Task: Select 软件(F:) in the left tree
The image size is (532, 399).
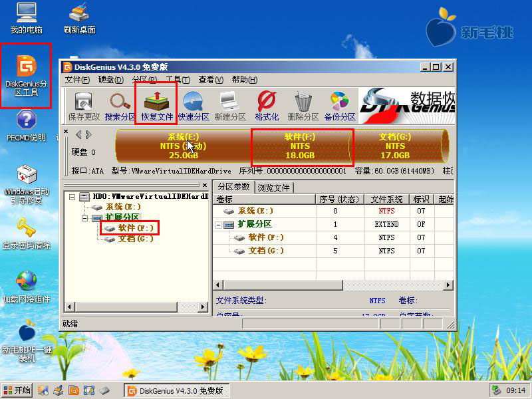Action: (129, 228)
